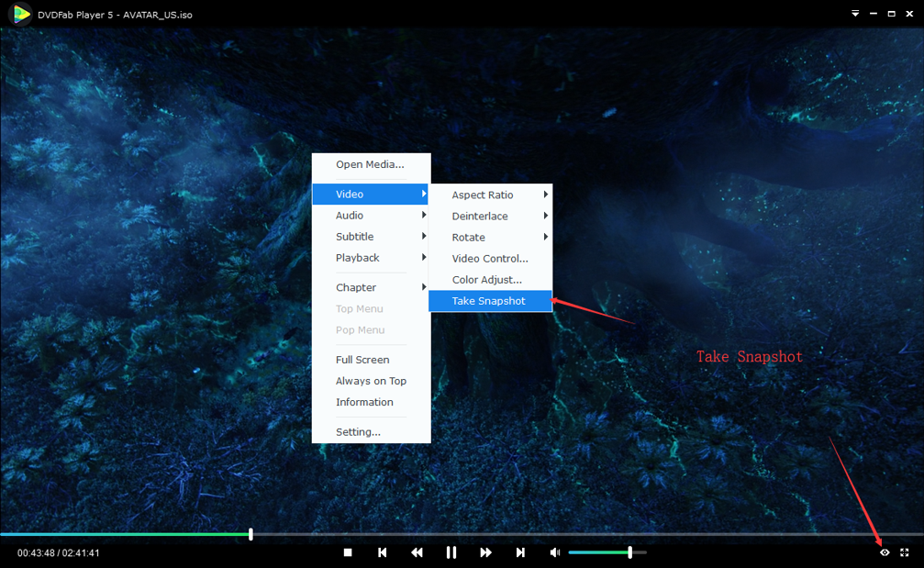
Task: Open Setting... from context menu
Action: 372,432
